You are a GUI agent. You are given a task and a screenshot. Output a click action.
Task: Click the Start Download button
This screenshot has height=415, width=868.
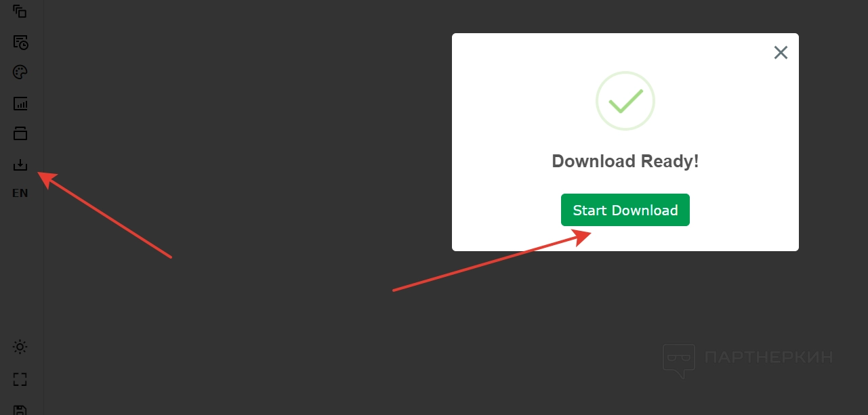pos(625,210)
